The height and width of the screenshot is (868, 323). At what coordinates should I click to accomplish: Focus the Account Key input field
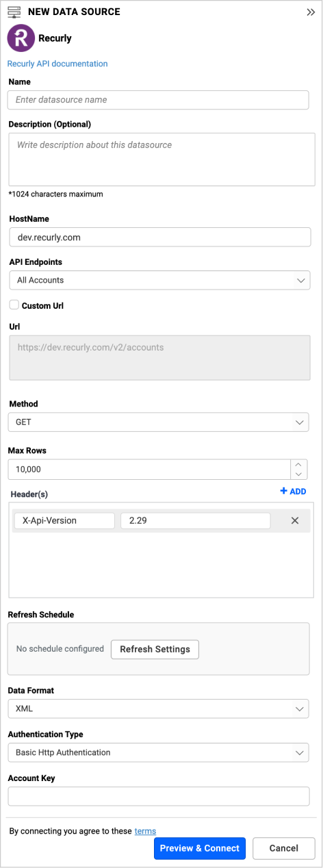[158, 796]
